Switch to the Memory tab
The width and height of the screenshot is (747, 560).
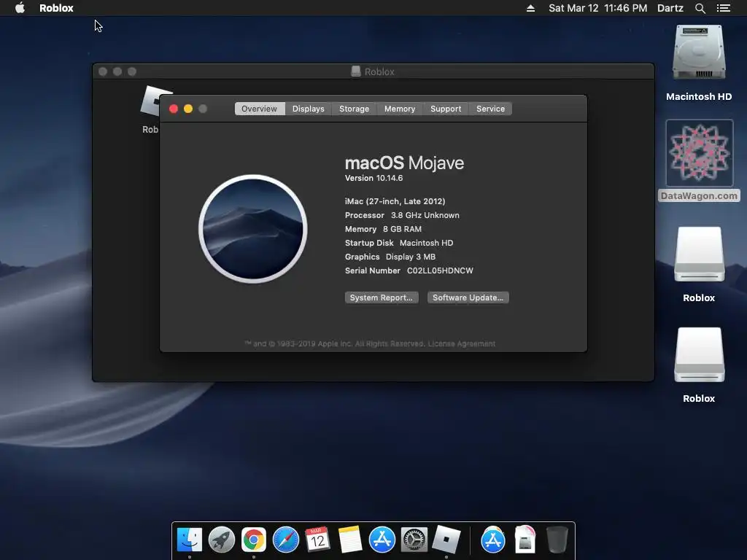point(400,109)
